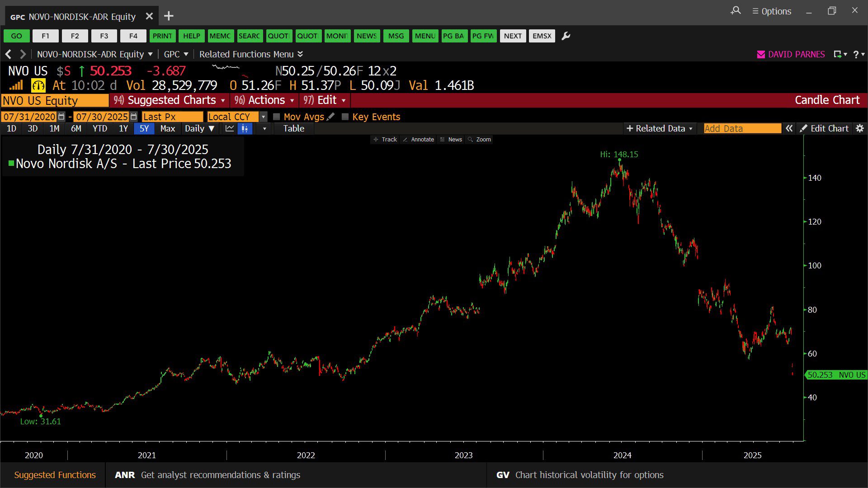The image size is (868, 488).
Task: Select the 5Y time range tab
Action: pos(144,129)
